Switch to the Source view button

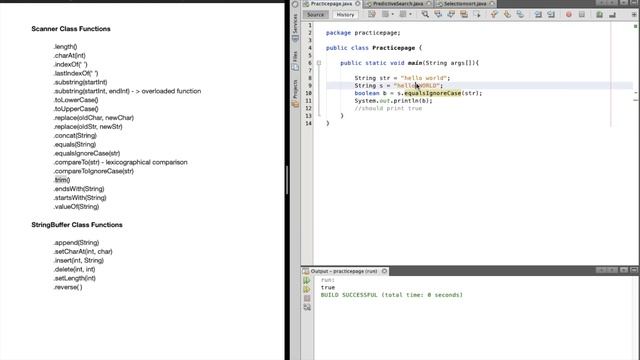315,15
